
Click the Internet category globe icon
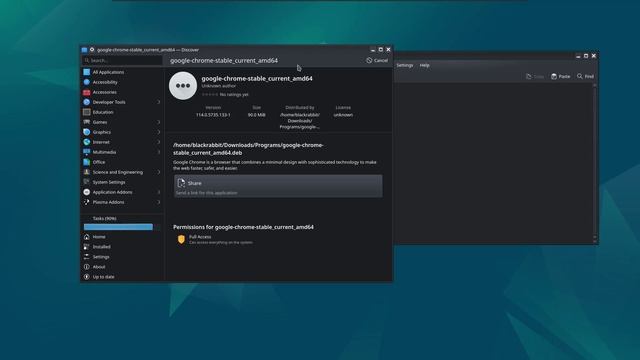(x=87, y=142)
